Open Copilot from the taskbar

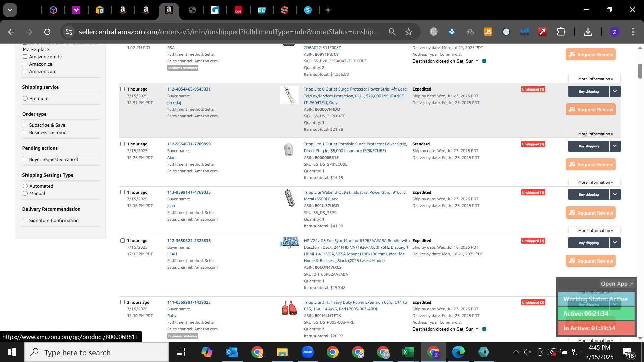(x=207, y=352)
